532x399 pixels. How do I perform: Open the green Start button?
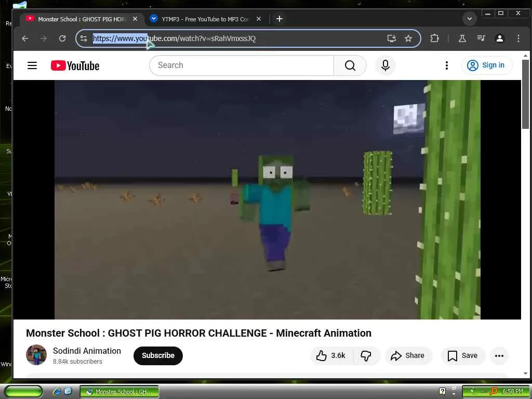[24, 392]
